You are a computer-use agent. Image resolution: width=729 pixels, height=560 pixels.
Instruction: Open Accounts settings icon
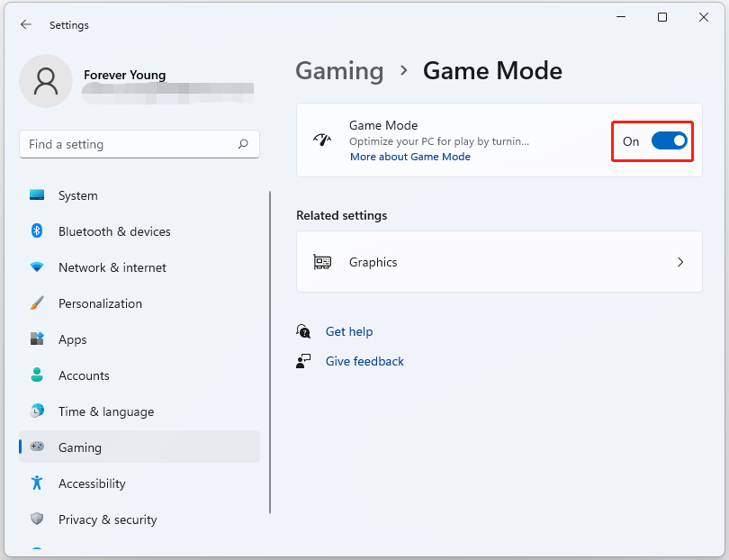point(37,375)
